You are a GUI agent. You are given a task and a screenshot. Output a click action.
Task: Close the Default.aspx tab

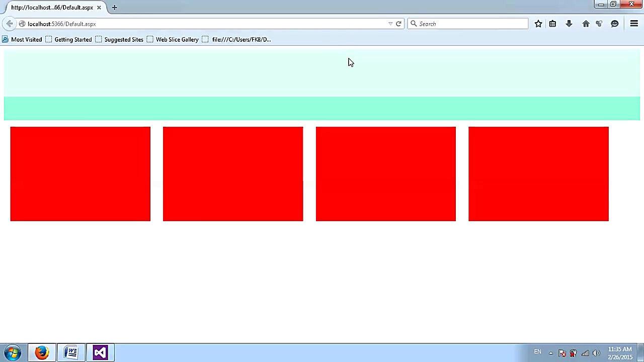point(99,8)
